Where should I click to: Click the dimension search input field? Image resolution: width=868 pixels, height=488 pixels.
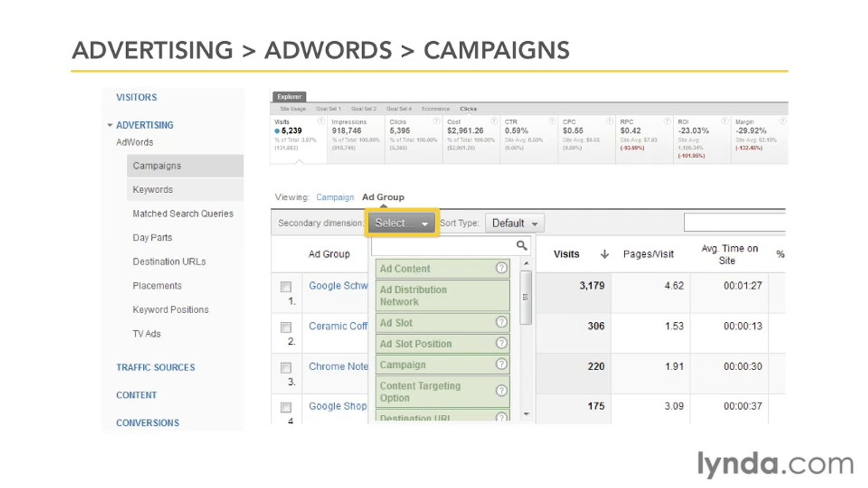pos(443,245)
